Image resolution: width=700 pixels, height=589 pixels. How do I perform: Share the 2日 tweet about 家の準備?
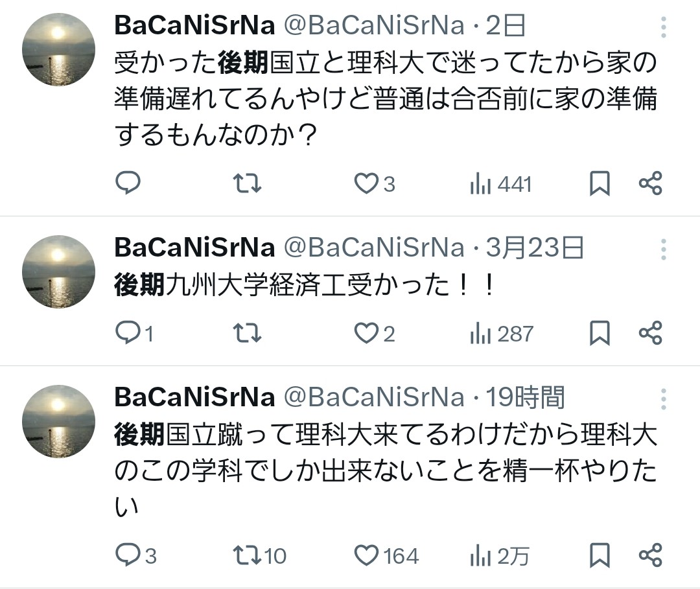point(650,184)
